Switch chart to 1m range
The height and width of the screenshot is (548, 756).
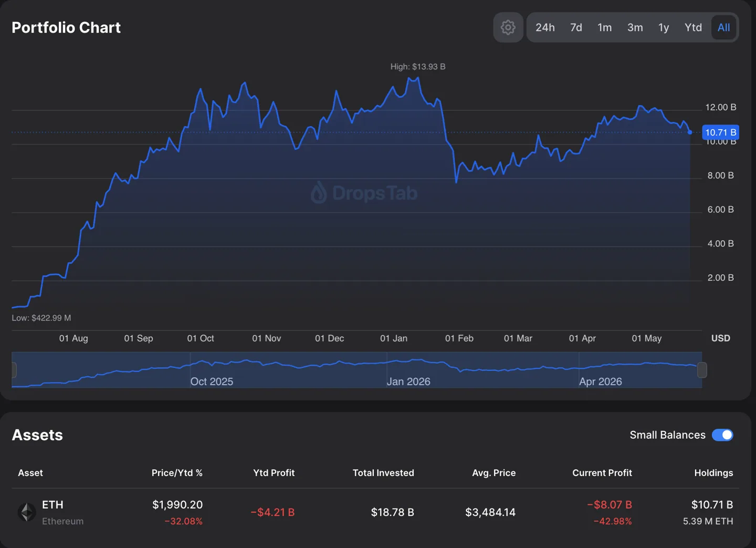[x=604, y=27]
